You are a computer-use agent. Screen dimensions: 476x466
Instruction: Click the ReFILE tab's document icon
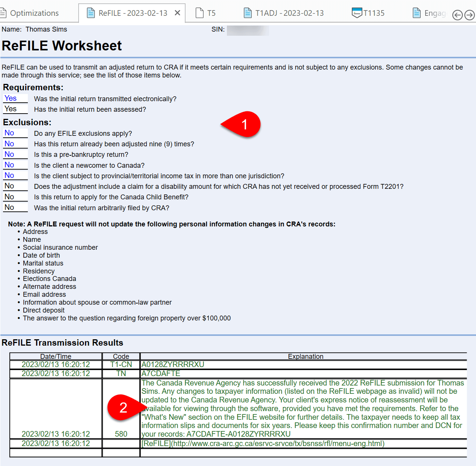(91, 13)
